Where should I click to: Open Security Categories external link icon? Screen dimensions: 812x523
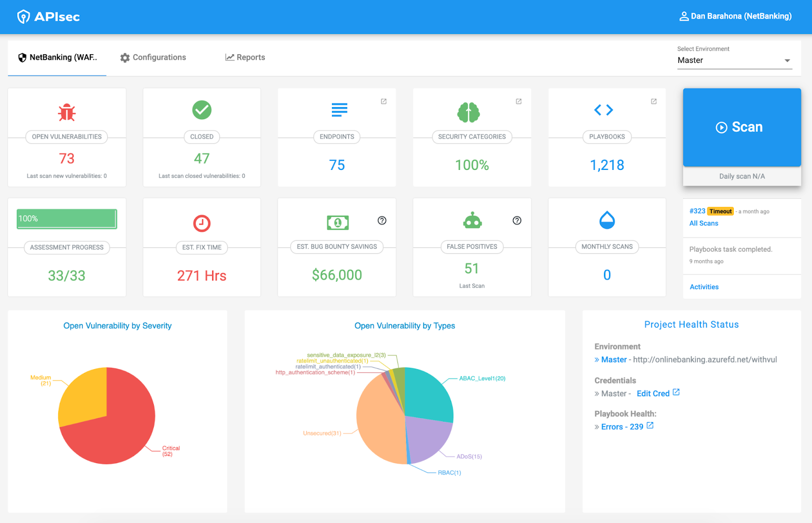point(519,101)
